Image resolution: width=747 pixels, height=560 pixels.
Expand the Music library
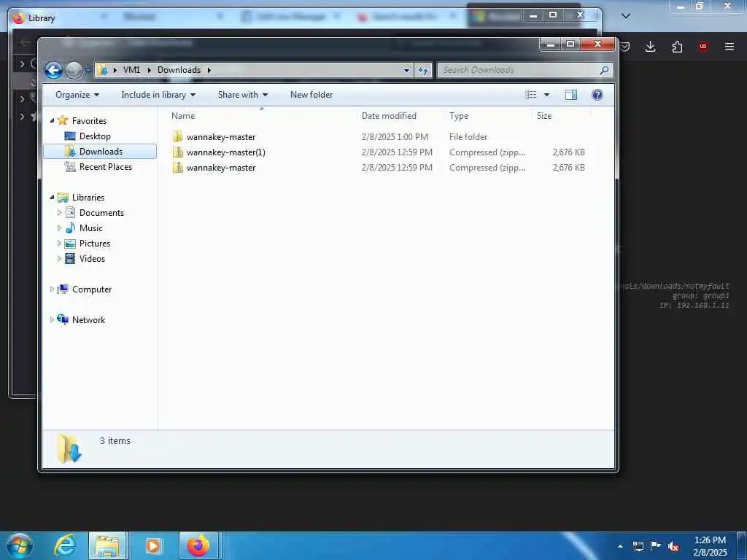59,228
